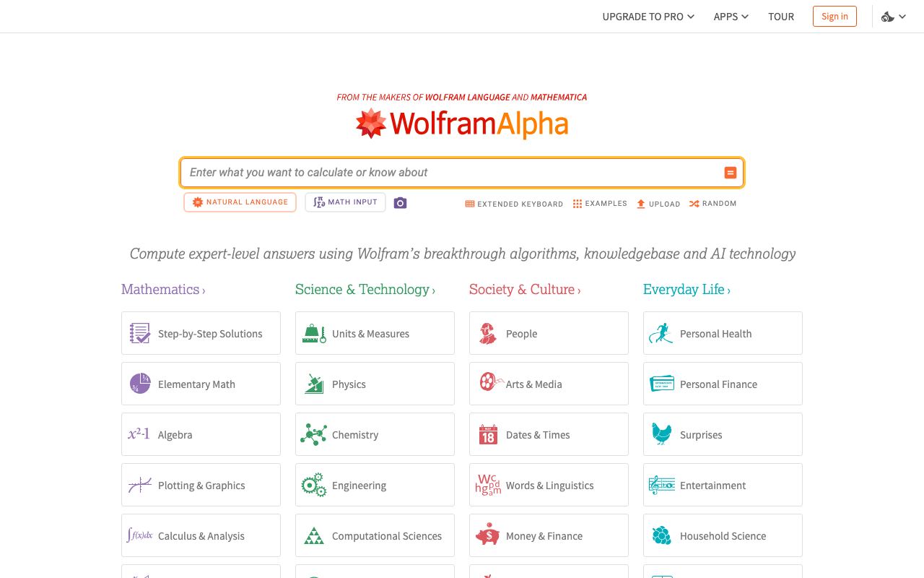Click the Units & Measures scale icon
Image resolution: width=924 pixels, height=578 pixels.
point(314,334)
